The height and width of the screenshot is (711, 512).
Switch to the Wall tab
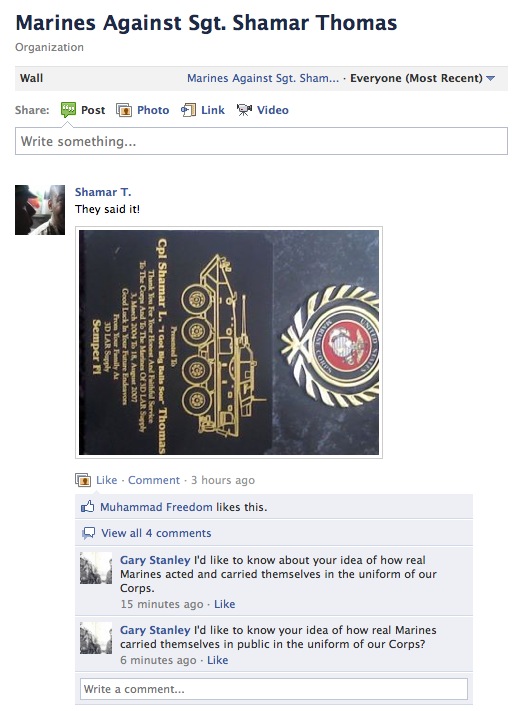[31, 78]
